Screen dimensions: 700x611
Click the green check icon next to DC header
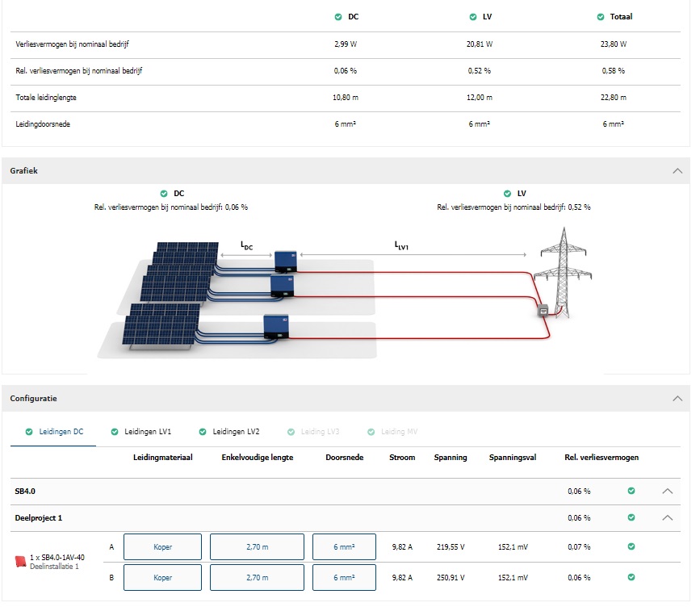(338, 17)
